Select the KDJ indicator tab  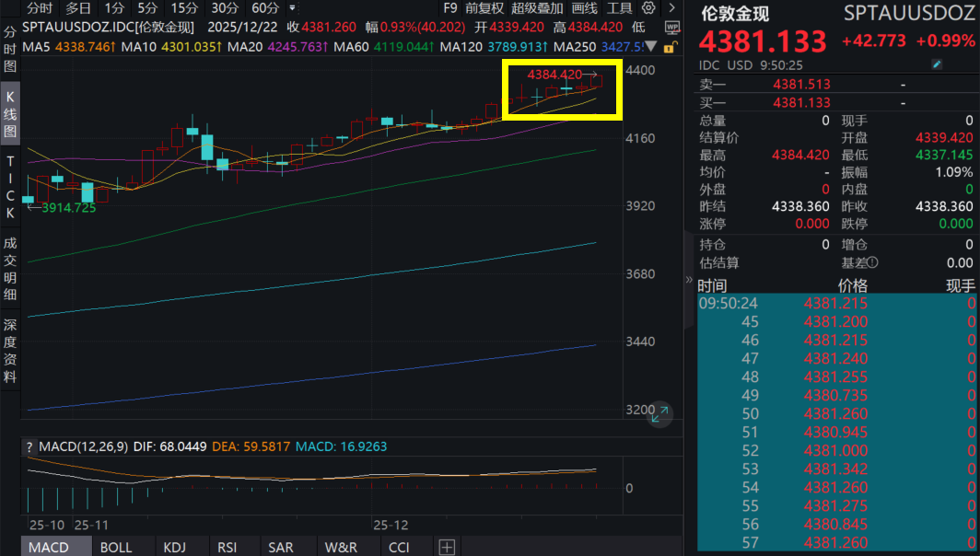pos(174,547)
